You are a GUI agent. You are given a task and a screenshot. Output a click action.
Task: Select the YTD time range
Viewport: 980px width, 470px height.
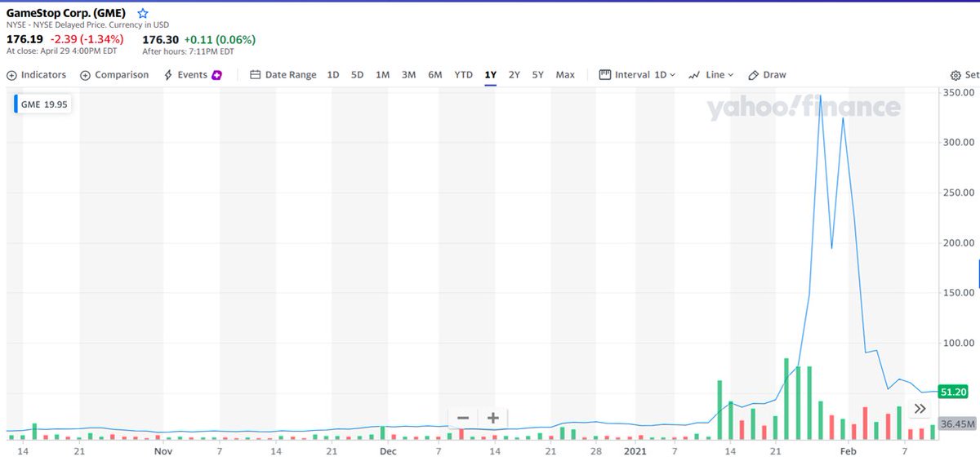click(464, 74)
